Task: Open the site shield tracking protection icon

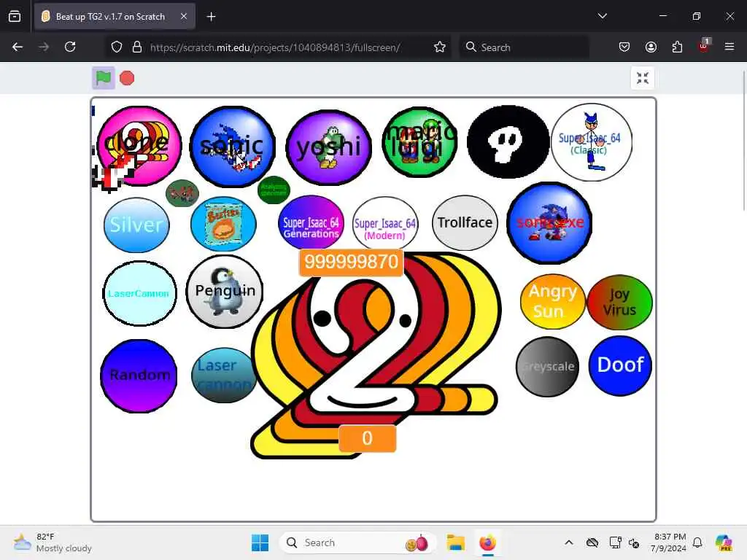Action: point(117,47)
